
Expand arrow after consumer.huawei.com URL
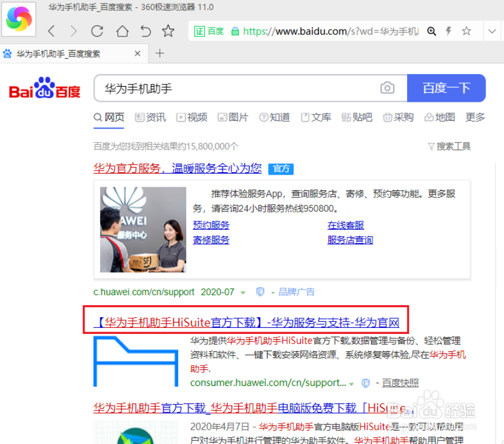pyautogui.click(x=351, y=384)
